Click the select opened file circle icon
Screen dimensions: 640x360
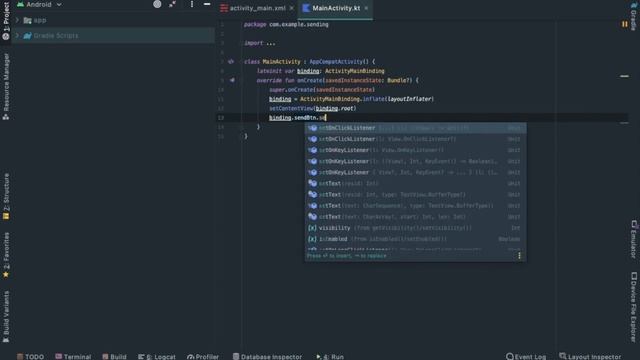(x=157, y=4)
